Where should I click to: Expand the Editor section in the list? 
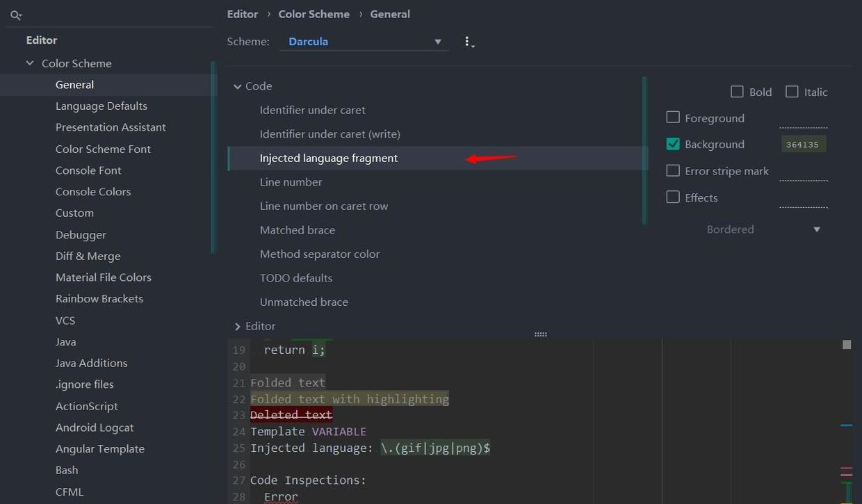point(238,326)
